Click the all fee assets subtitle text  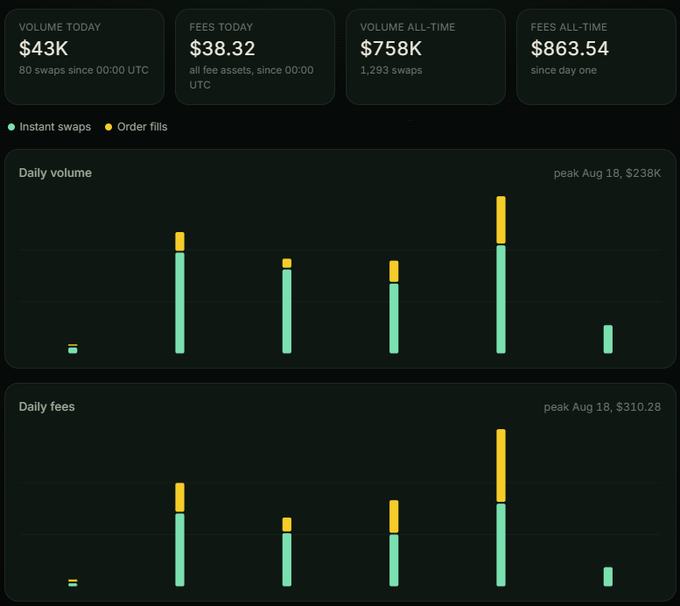pos(252,77)
